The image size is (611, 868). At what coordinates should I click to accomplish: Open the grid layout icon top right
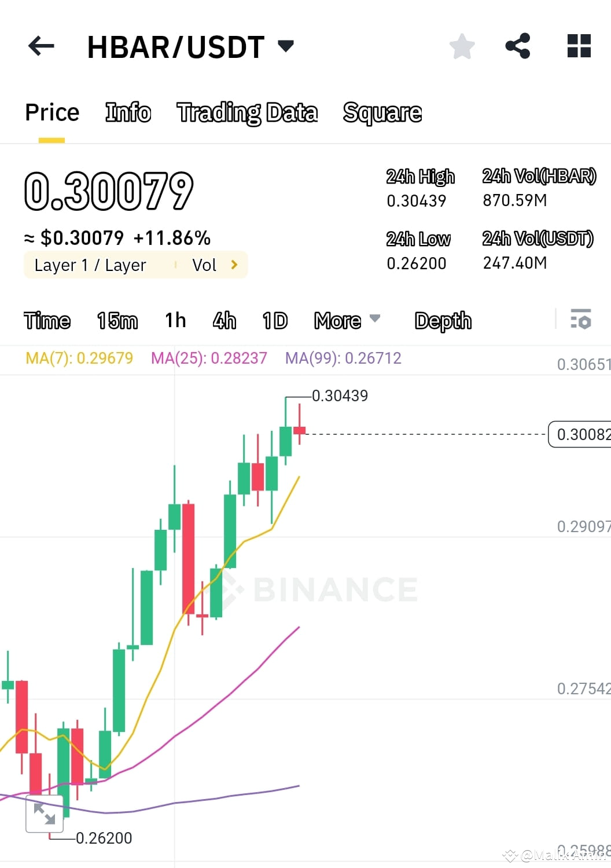click(578, 46)
